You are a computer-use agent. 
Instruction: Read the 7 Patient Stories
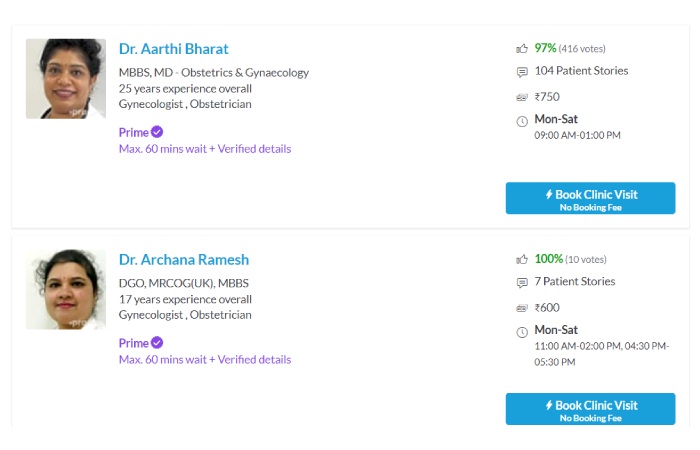coord(575,282)
